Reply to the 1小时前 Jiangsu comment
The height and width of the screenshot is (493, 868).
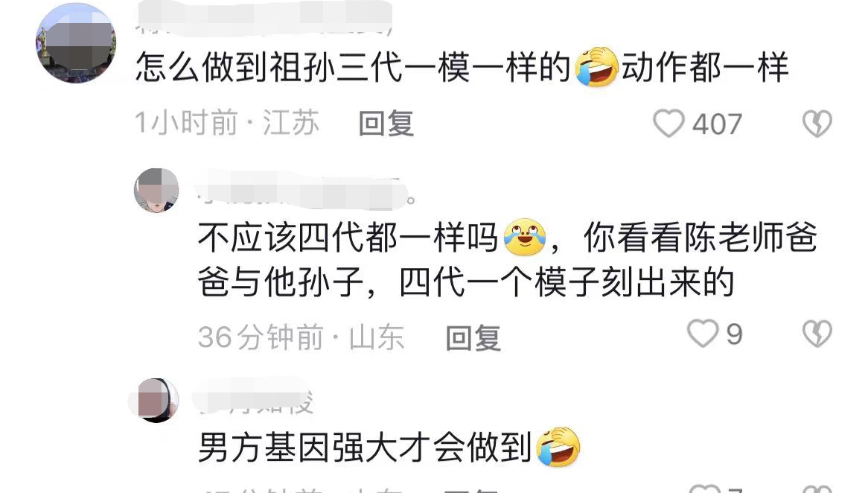(x=386, y=123)
